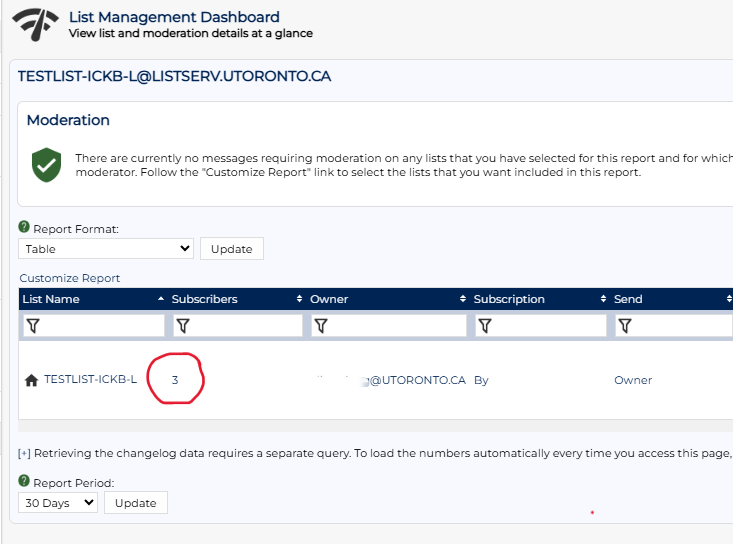Screen dimensions: 733x544
Task: Click the List Management Dashboard title
Action: pyautogui.click(x=174, y=17)
